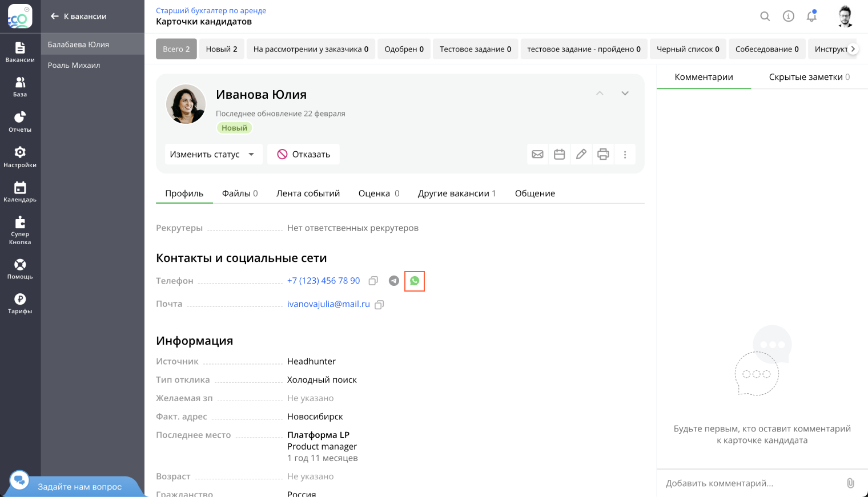This screenshot has width=868, height=497.
Task: Switch to the Лента событий tab
Action: click(308, 193)
